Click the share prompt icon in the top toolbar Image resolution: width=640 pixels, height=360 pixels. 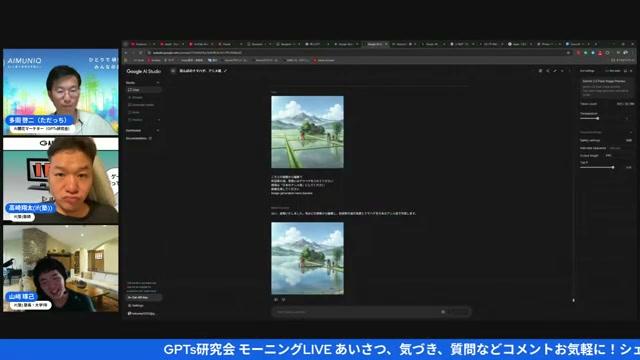548,71
